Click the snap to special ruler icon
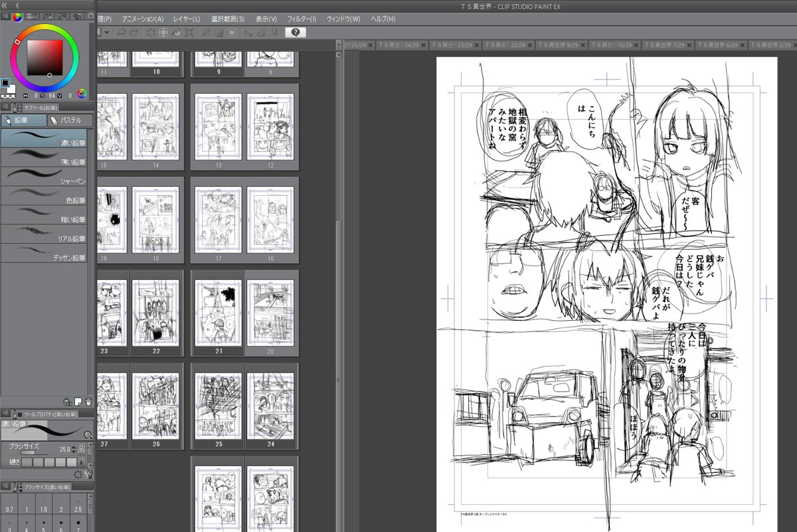797x532 pixels. 262,33
